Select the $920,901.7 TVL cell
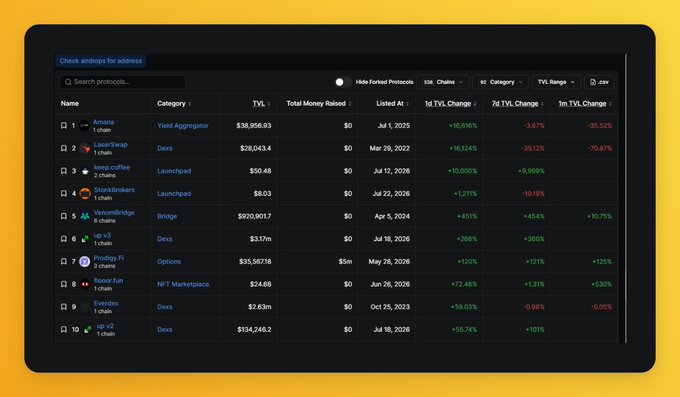 point(255,216)
